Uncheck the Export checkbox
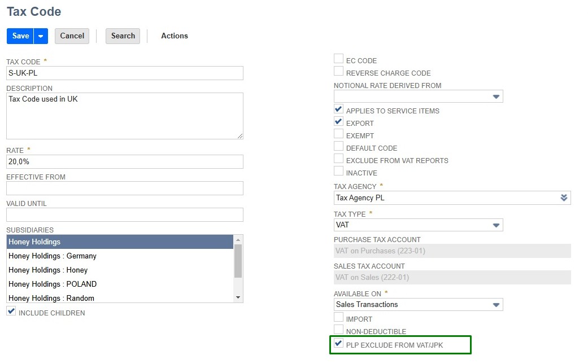Screen dimensions: 588x364 (339, 122)
